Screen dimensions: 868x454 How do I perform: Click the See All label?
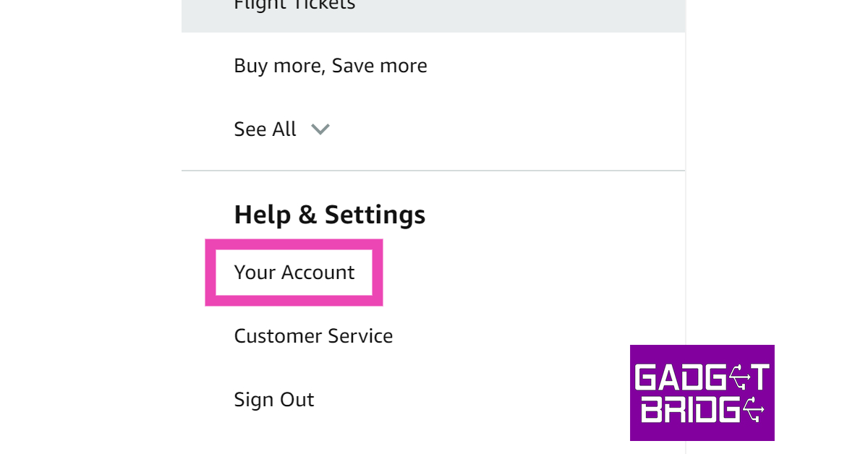[265, 129]
